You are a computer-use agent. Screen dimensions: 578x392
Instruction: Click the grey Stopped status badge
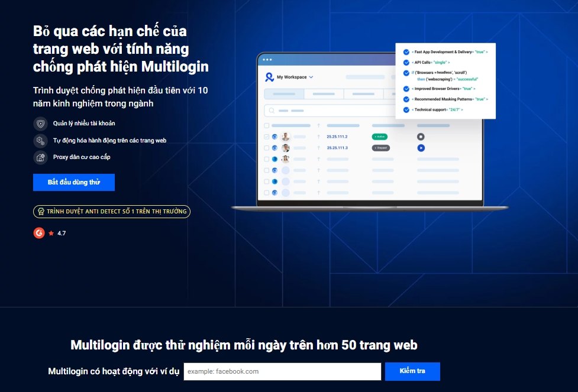coord(381,148)
